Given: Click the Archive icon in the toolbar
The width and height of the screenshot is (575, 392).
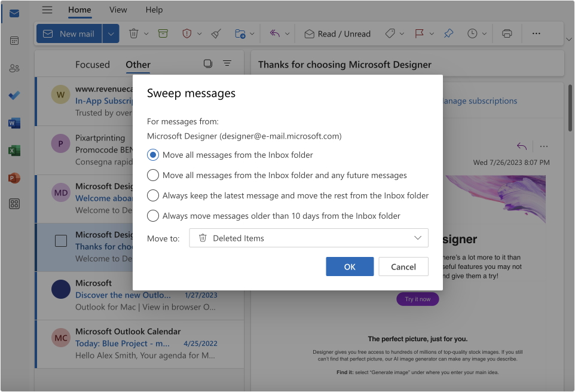Looking at the screenshot, I should 163,33.
